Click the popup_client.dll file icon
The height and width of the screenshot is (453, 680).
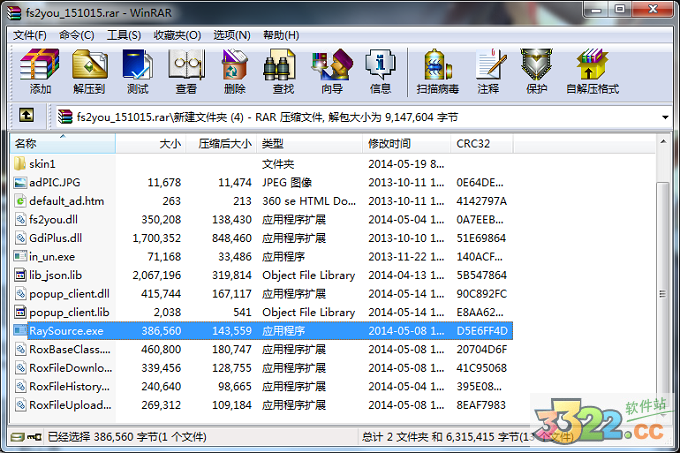click(x=20, y=293)
